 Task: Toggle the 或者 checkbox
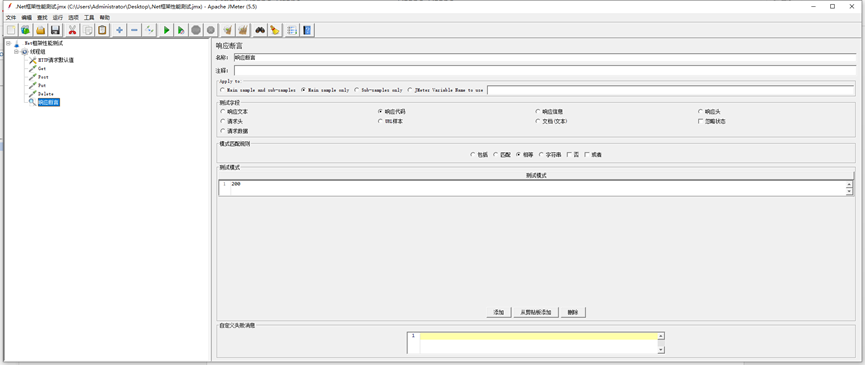[587, 155]
